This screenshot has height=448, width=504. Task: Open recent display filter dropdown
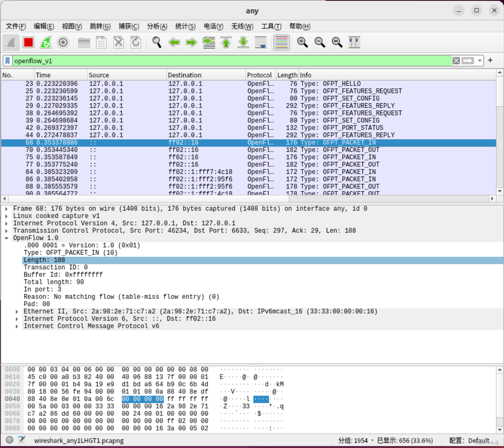pyautogui.click(x=480, y=61)
